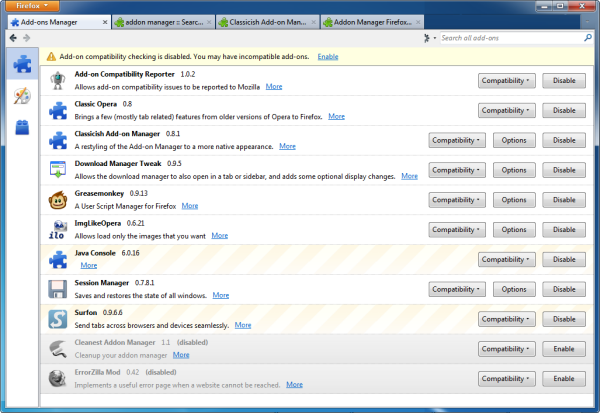
Task: Click the Classicish Add-on Manager puzzle icon
Action: click(58, 140)
